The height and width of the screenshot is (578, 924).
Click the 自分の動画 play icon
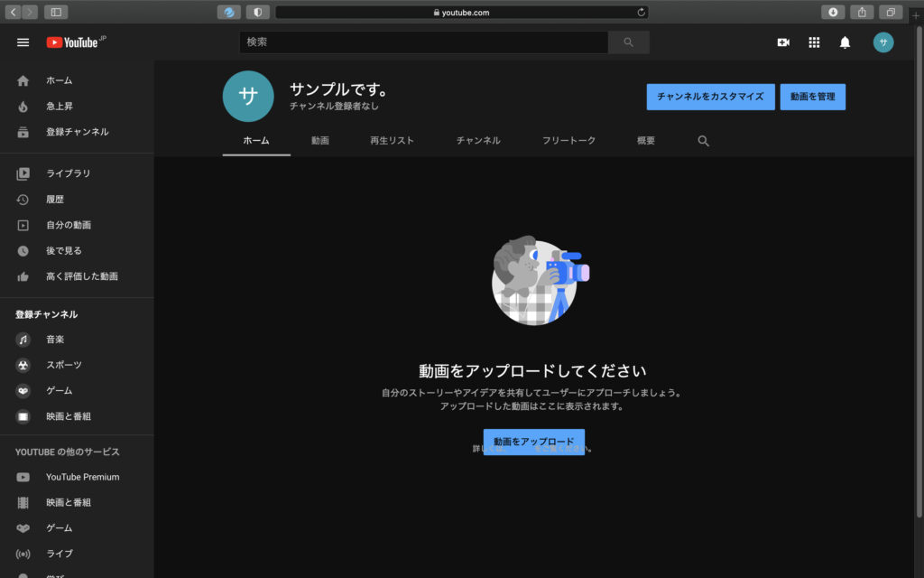click(x=23, y=225)
